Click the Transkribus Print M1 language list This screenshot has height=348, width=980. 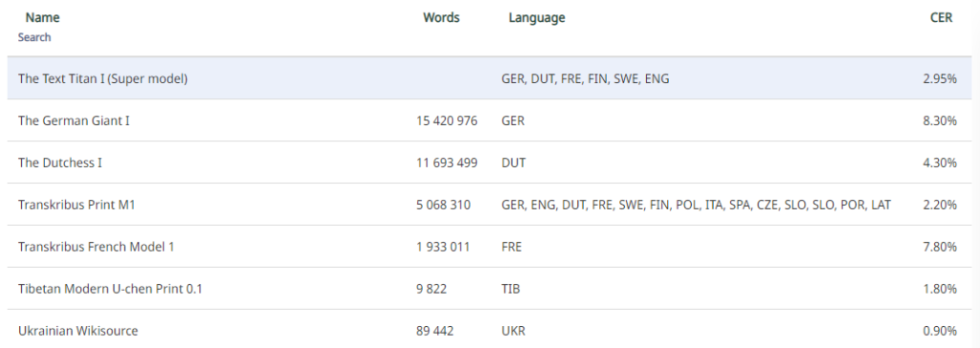(x=697, y=205)
